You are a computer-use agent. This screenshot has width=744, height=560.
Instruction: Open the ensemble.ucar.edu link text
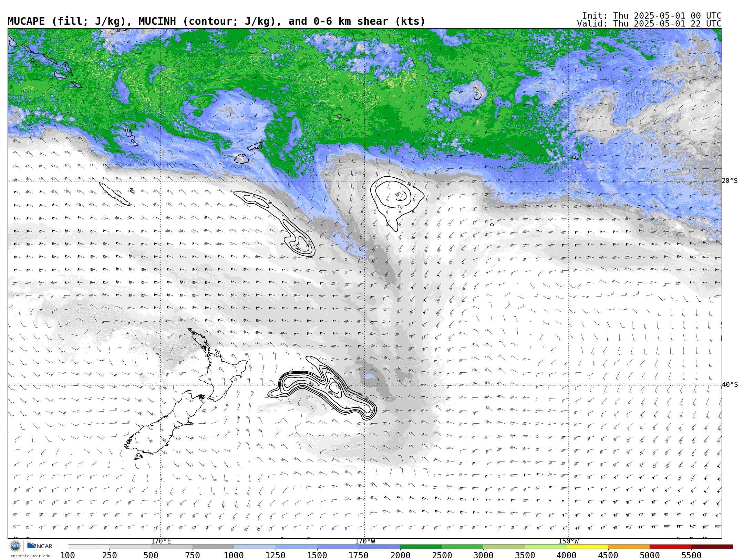pyautogui.click(x=30, y=556)
